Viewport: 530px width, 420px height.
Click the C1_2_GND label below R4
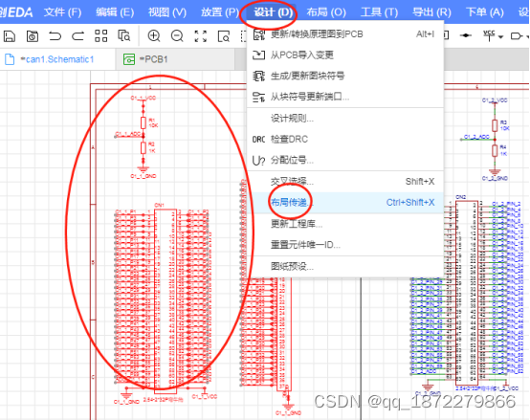pos(495,178)
